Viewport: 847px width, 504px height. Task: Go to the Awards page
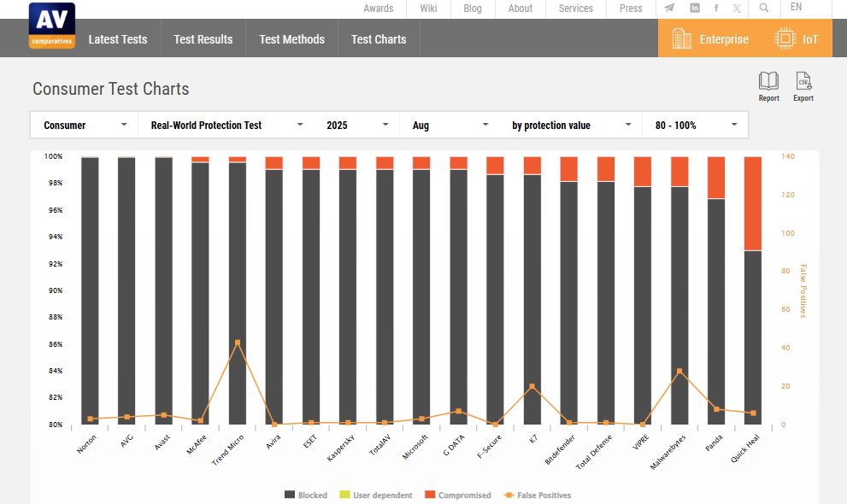(378, 8)
